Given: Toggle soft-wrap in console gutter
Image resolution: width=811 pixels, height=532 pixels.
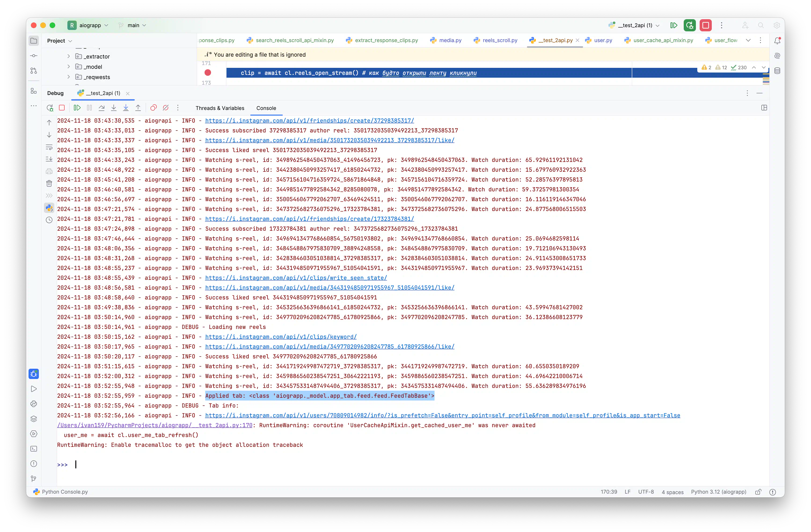Looking at the screenshot, I should click(49, 147).
